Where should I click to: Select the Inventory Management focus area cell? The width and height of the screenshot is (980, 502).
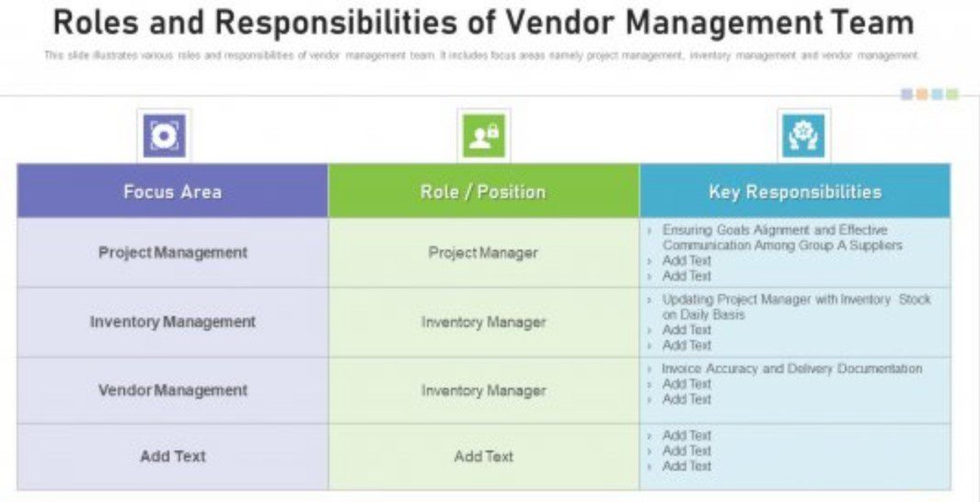(173, 322)
